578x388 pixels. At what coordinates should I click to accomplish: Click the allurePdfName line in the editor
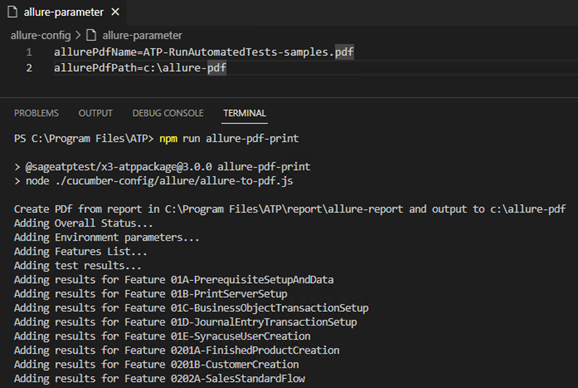(x=204, y=52)
